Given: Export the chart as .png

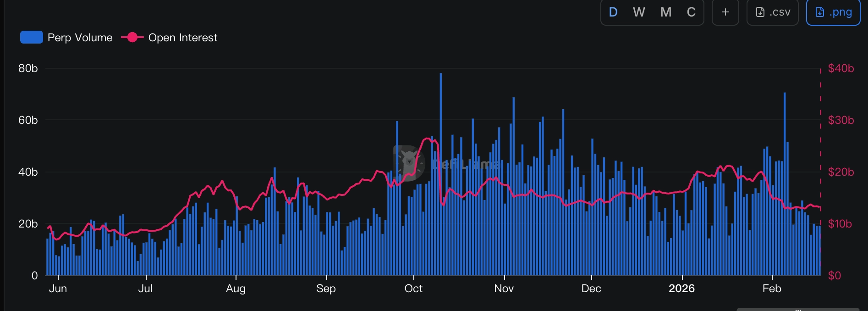Looking at the screenshot, I should [x=833, y=12].
